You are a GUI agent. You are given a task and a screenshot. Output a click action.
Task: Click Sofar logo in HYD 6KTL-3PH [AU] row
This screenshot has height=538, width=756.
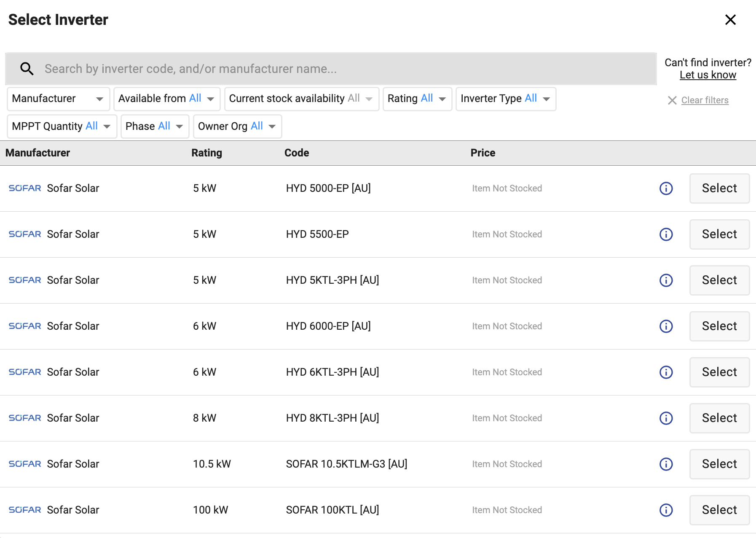[25, 372]
